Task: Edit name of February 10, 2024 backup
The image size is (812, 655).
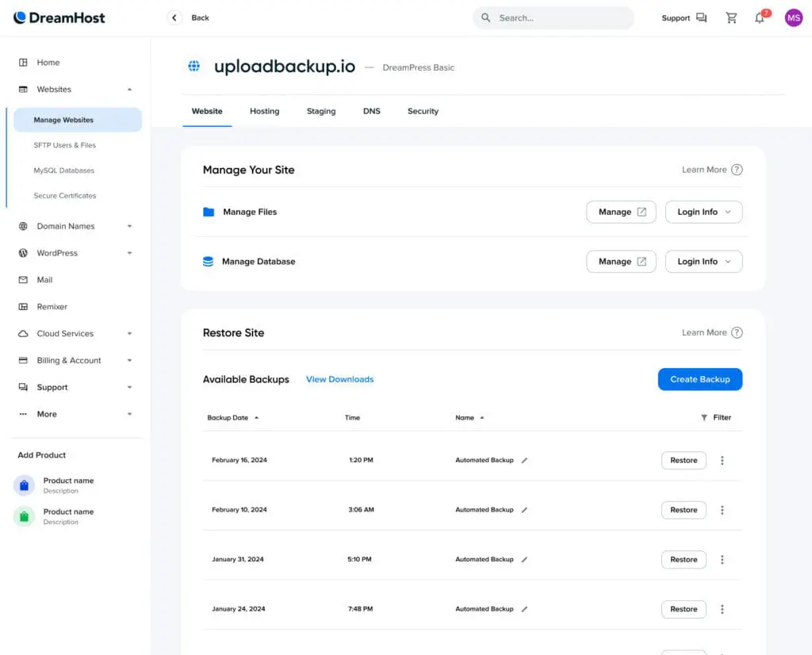Action: [524, 510]
